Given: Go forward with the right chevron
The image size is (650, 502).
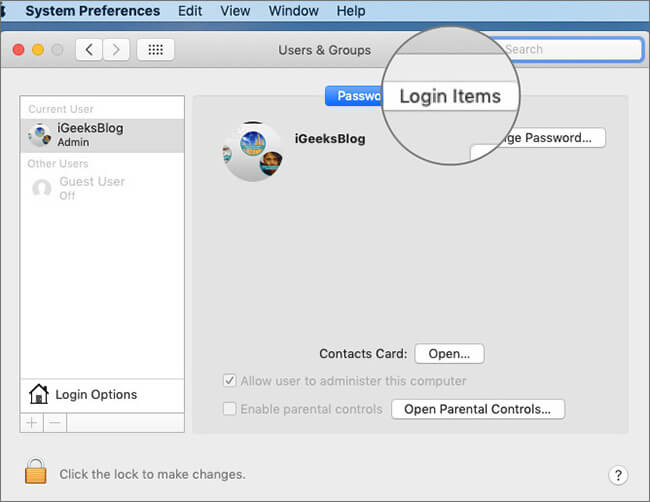Looking at the screenshot, I should (x=117, y=50).
